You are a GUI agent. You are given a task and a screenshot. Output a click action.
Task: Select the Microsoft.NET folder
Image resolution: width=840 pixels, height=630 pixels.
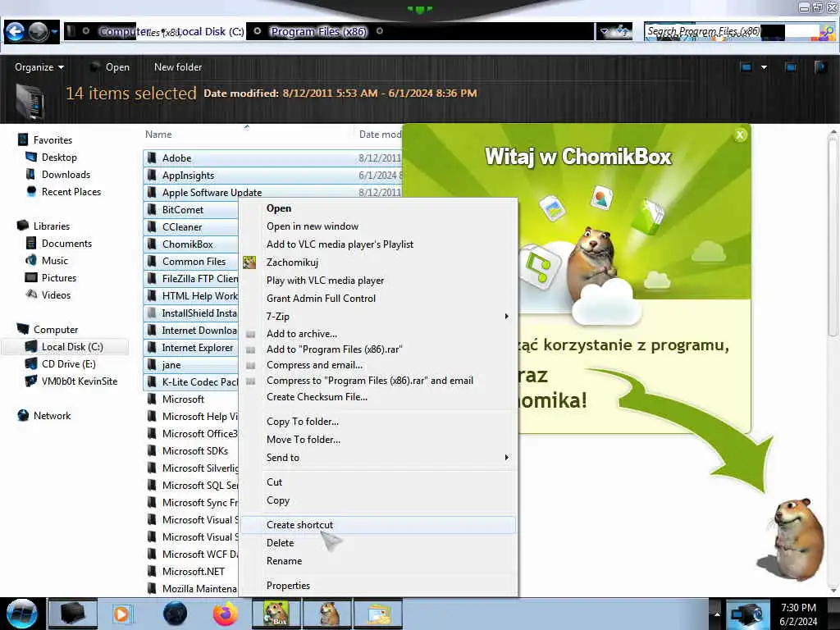click(x=193, y=572)
